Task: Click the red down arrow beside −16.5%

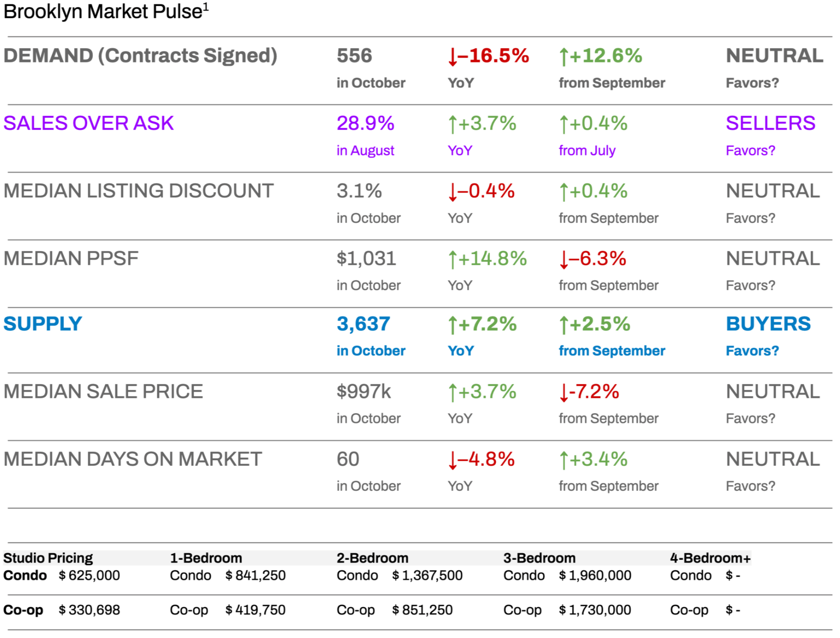Action: [452, 57]
